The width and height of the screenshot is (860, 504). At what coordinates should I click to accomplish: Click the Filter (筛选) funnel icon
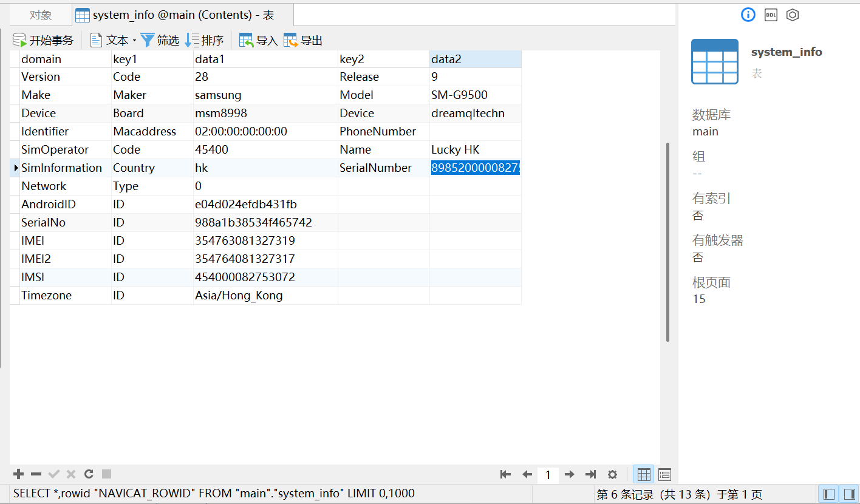(148, 41)
